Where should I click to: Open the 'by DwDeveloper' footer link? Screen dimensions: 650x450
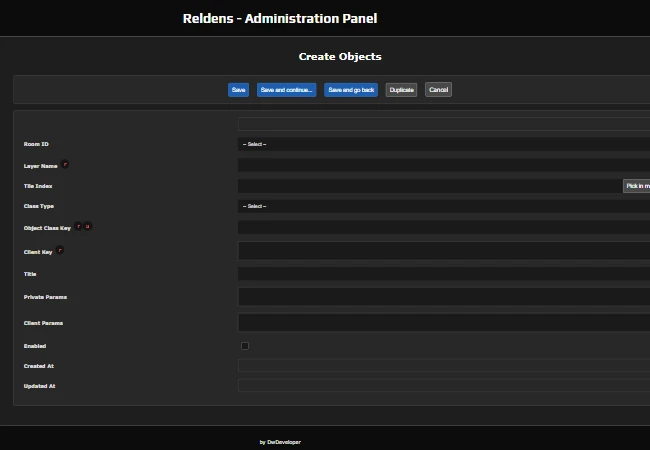click(x=280, y=442)
